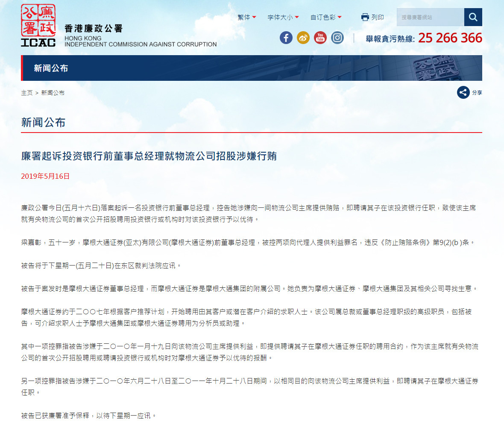Click the printer icon
The height and width of the screenshot is (431, 504).
[x=365, y=17]
